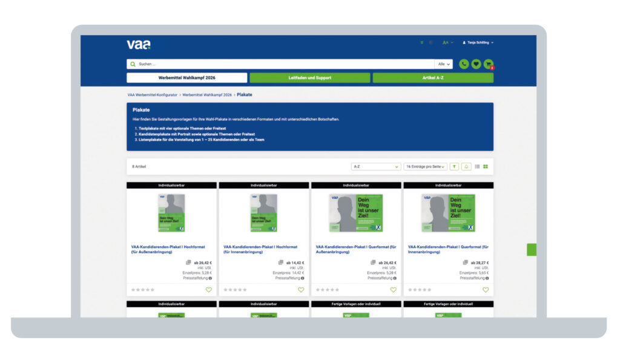The image size is (620, 364).
Task: Click the phone contact icon
Action: pos(464,64)
